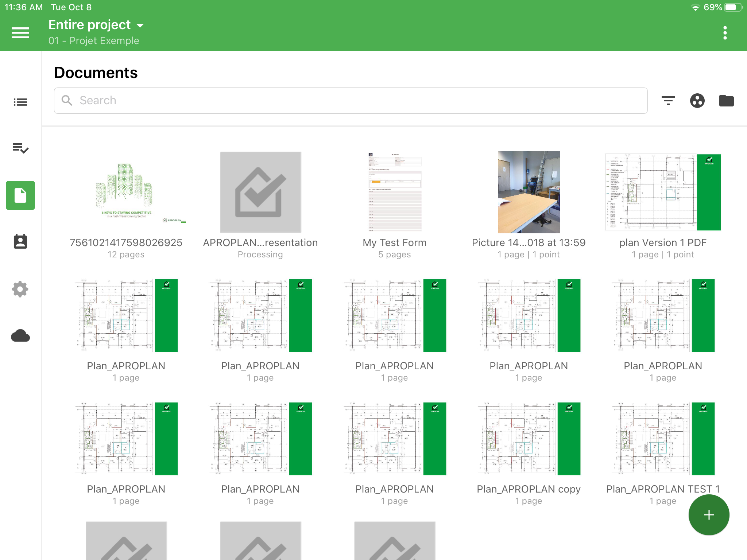Open the list view sidebar icon

(x=20, y=102)
